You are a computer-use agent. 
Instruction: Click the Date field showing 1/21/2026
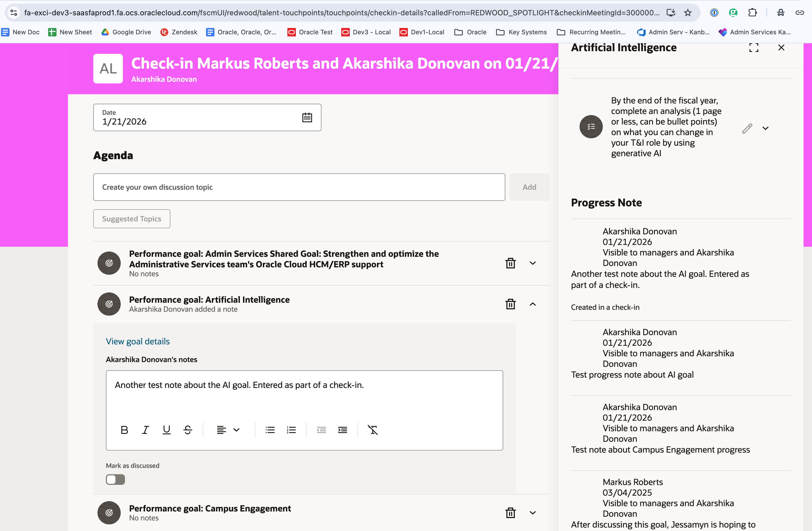point(207,118)
